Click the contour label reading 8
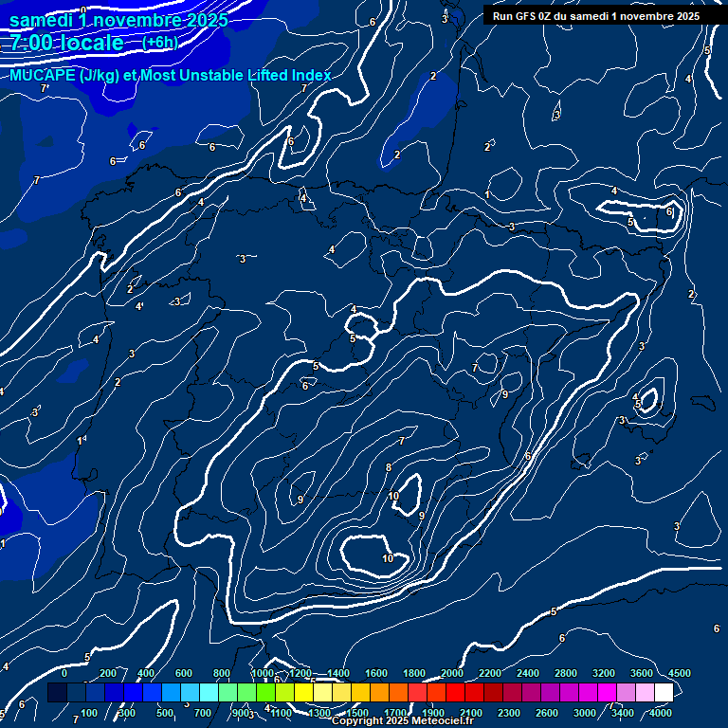The height and width of the screenshot is (728, 728). coord(388,467)
